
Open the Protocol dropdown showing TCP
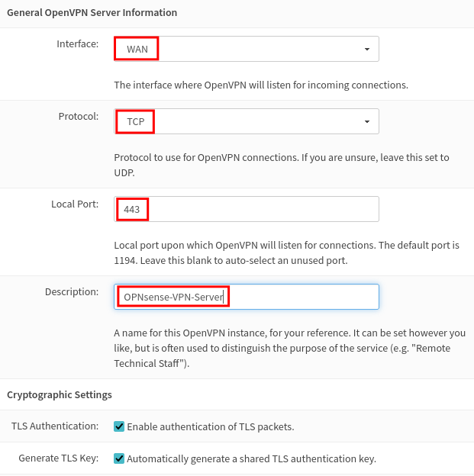(x=247, y=121)
